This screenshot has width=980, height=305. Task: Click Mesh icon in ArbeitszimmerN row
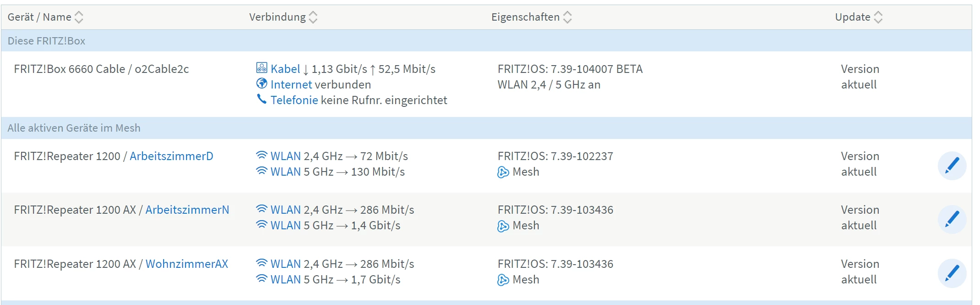[503, 226]
